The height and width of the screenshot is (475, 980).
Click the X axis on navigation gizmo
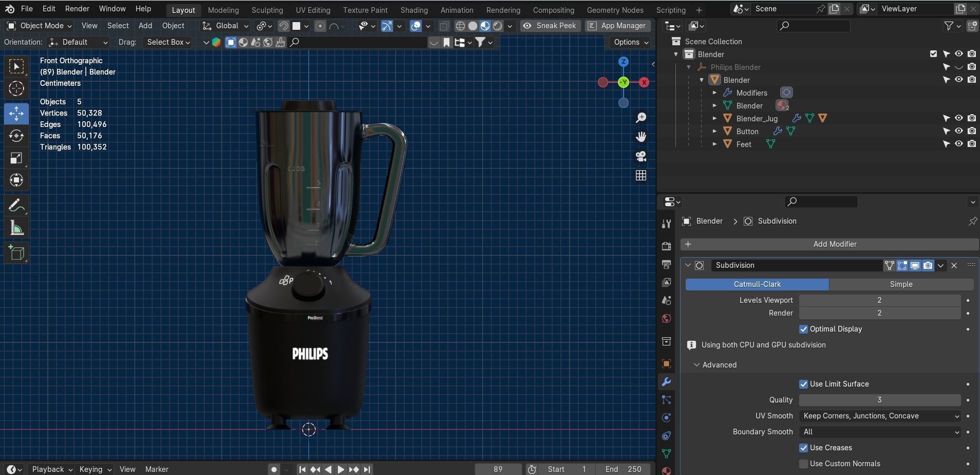(644, 82)
